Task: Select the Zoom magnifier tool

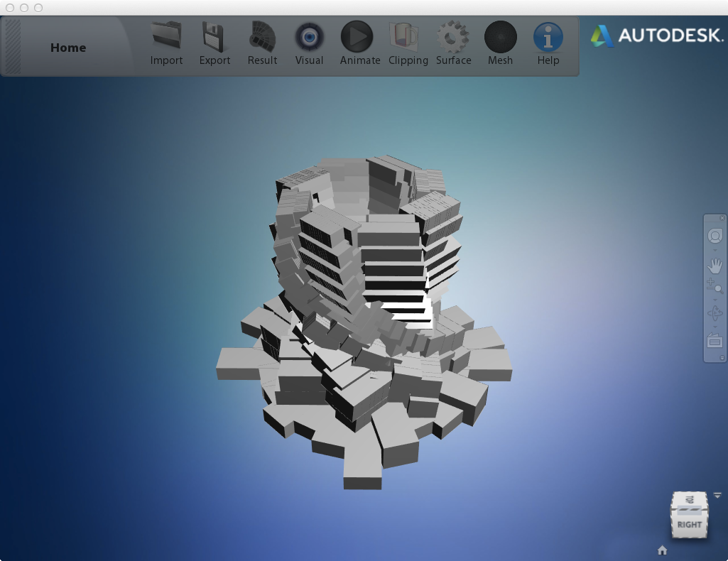Action: [x=715, y=286]
